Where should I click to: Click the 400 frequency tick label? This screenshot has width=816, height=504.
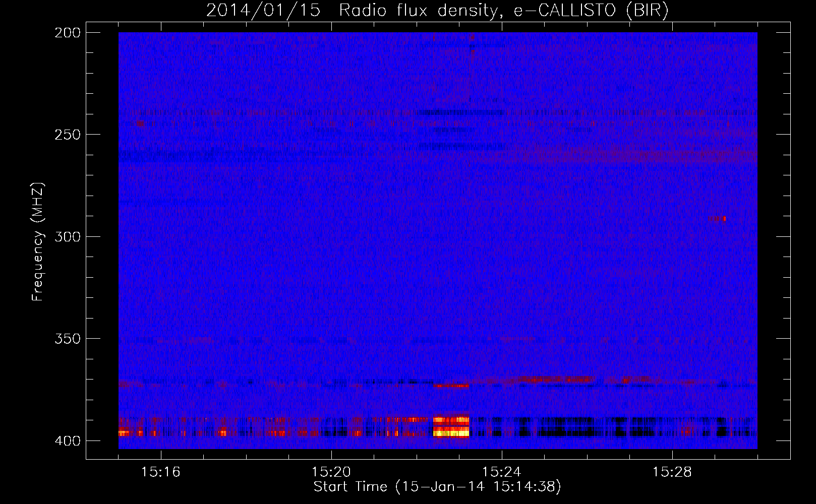[68, 440]
